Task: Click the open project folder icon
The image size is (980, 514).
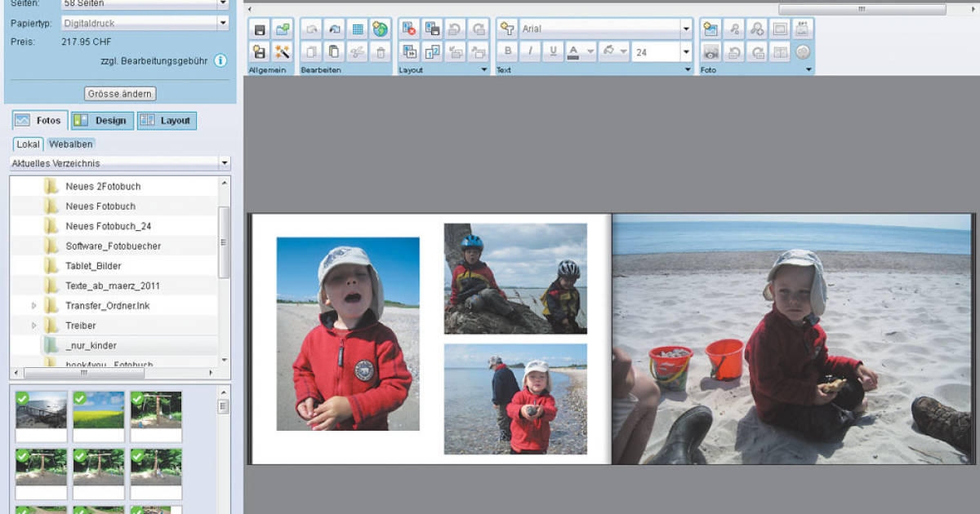Action: pyautogui.click(x=283, y=29)
